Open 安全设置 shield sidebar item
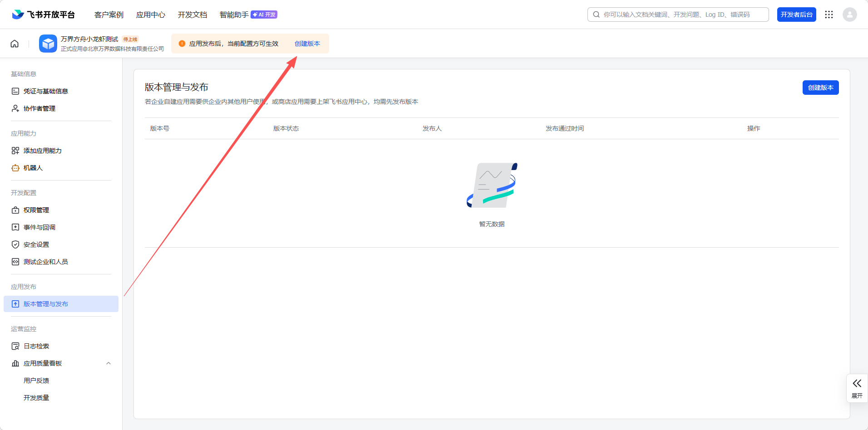This screenshot has width=868, height=430. [36, 244]
